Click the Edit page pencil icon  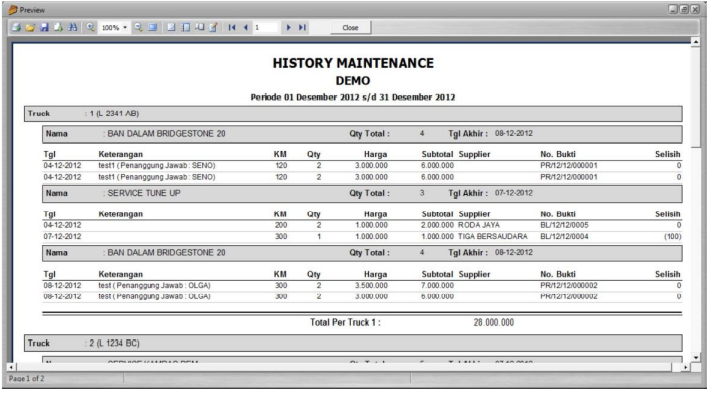click(x=213, y=28)
